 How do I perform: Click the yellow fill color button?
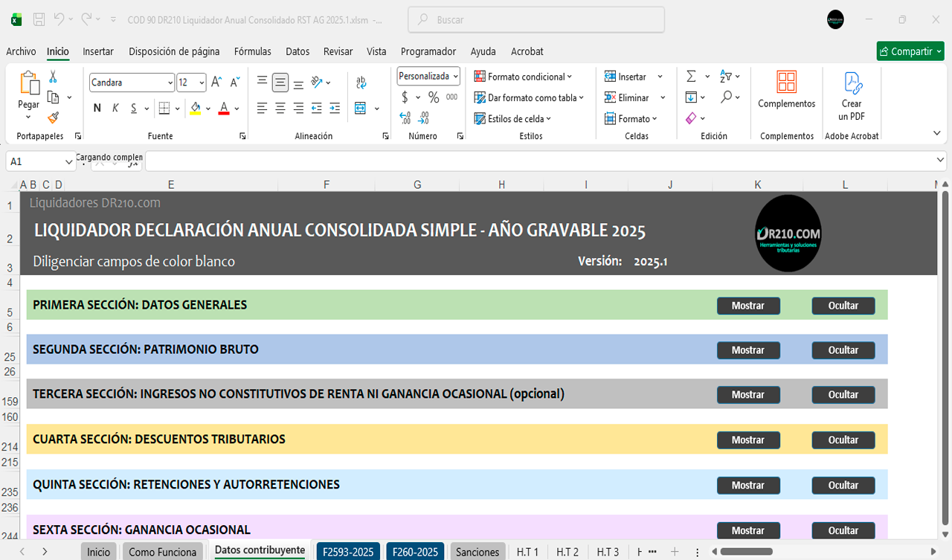click(x=195, y=109)
